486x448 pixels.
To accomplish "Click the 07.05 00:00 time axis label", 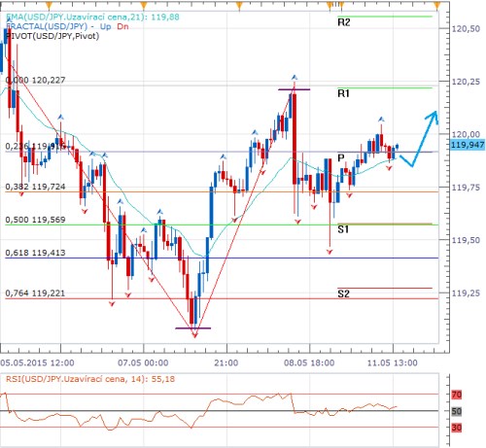I will [x=143, y=362].
